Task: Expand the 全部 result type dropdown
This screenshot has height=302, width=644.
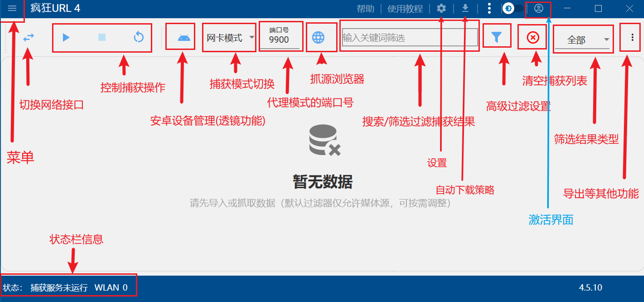Action: tap(583, 39)
